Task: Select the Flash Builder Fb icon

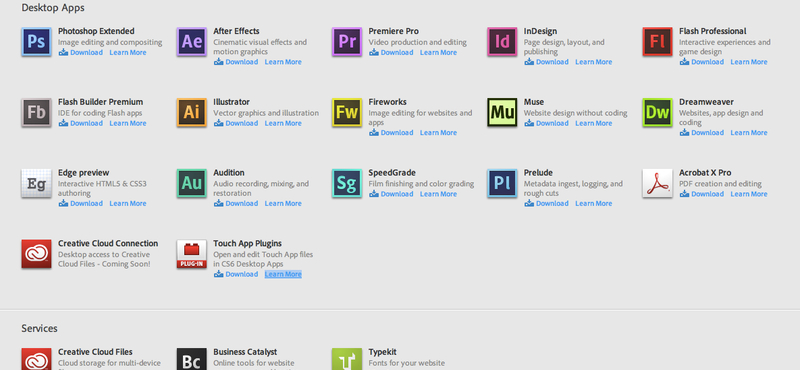Action: 36,112
